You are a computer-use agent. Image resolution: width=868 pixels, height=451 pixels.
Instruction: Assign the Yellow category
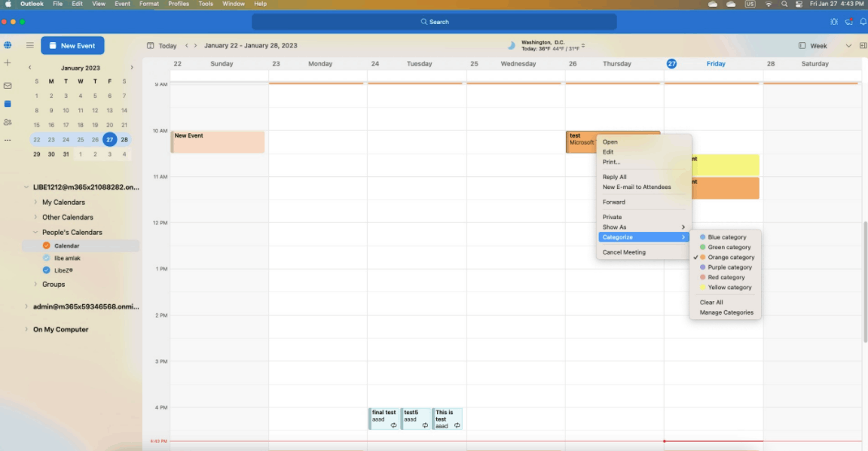point(725,287)
